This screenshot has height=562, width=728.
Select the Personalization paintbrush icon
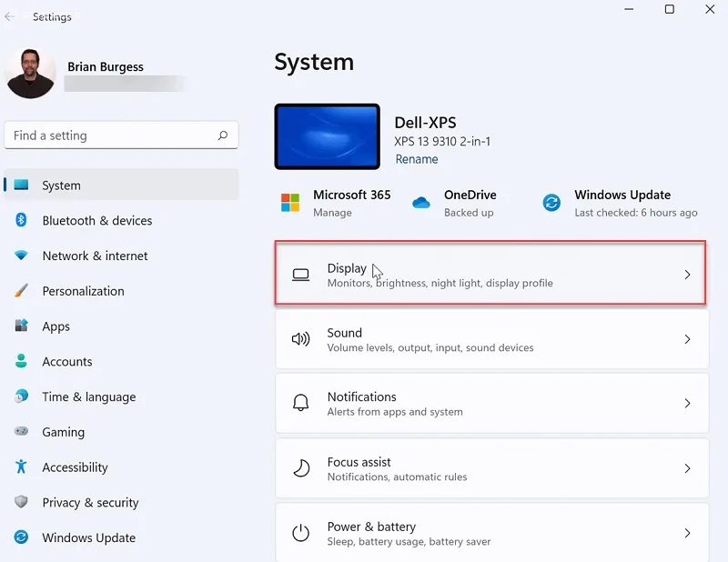coord(21,290)
